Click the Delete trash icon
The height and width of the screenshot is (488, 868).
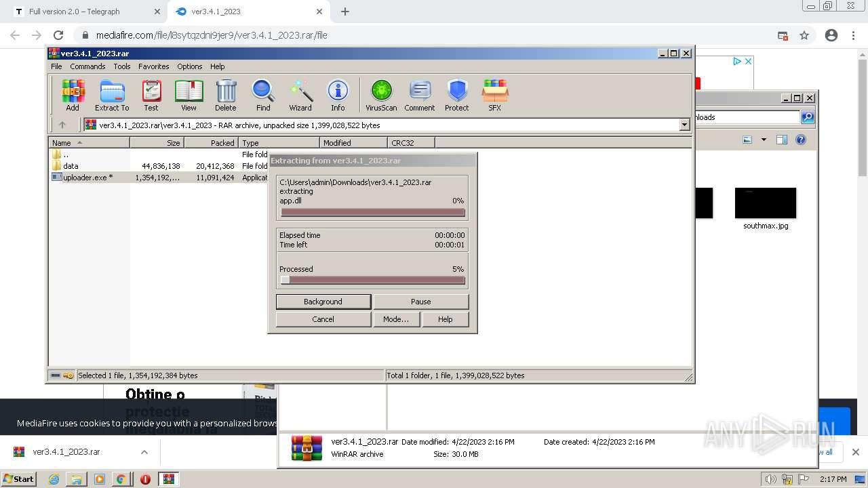(x=226, y=95)
